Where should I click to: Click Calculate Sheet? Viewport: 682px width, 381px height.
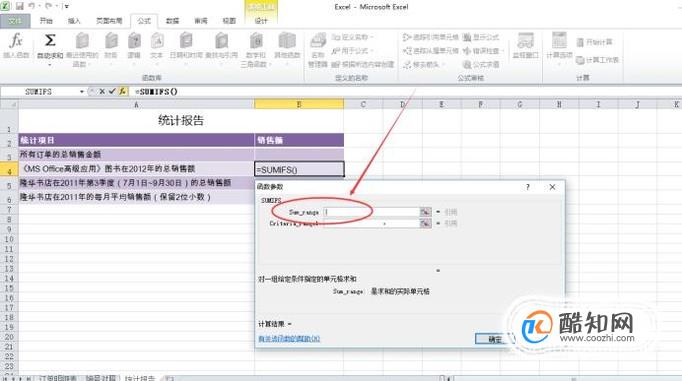click(x=597, y=60)
